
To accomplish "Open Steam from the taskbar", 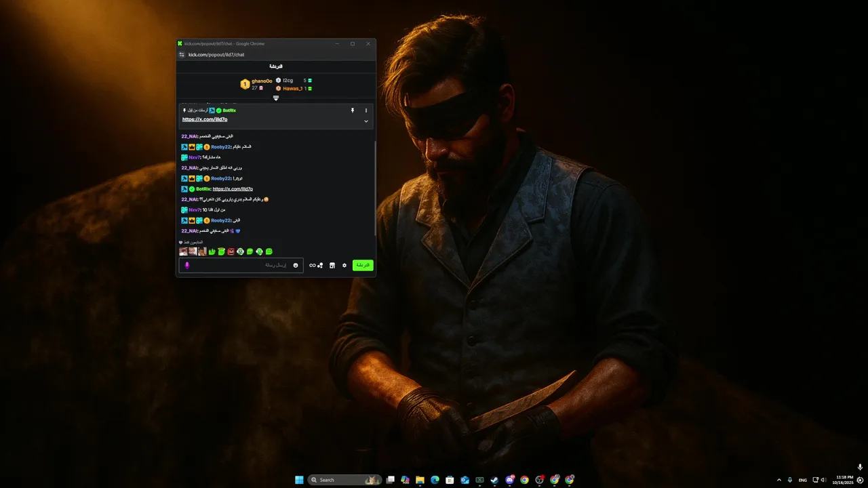I will (494, 480).
